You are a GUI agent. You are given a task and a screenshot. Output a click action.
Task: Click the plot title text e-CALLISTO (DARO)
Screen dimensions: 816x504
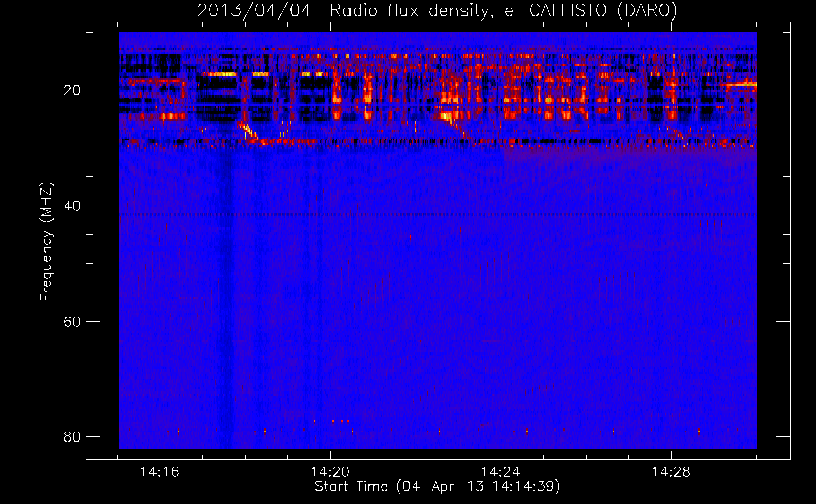[591, 11]
